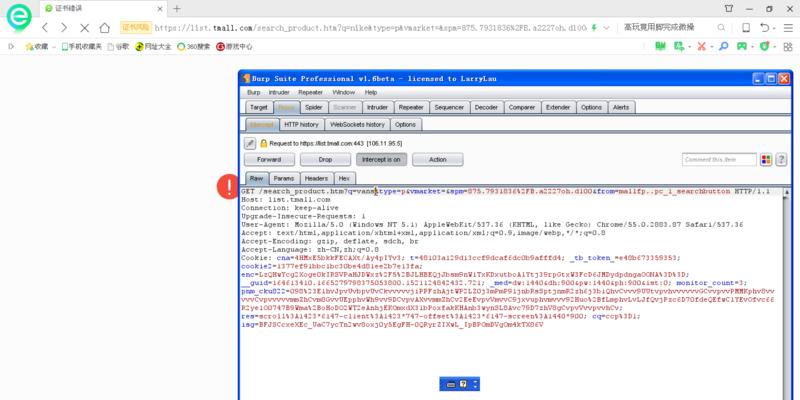Open the Burp menu in Burp Suite
This screenshot has height=400, width=800.
(254, 92)
